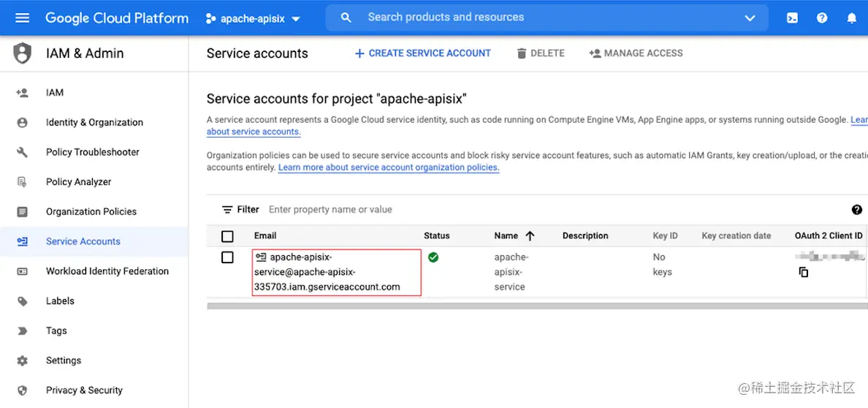This screenshot has height=408, width=868.
Task: Copy the OAuth 2 Client ID
Action: pyautogui.click(x=804, y=272)
